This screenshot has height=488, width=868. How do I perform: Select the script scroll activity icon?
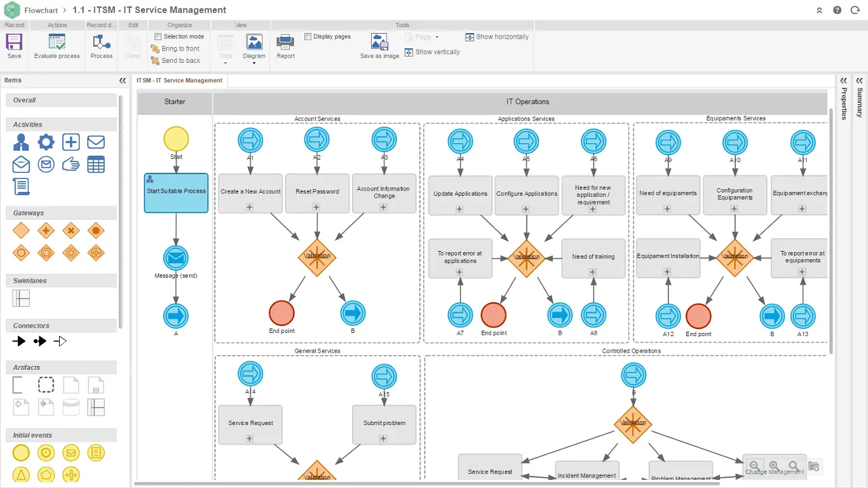(x=21, y=187)
